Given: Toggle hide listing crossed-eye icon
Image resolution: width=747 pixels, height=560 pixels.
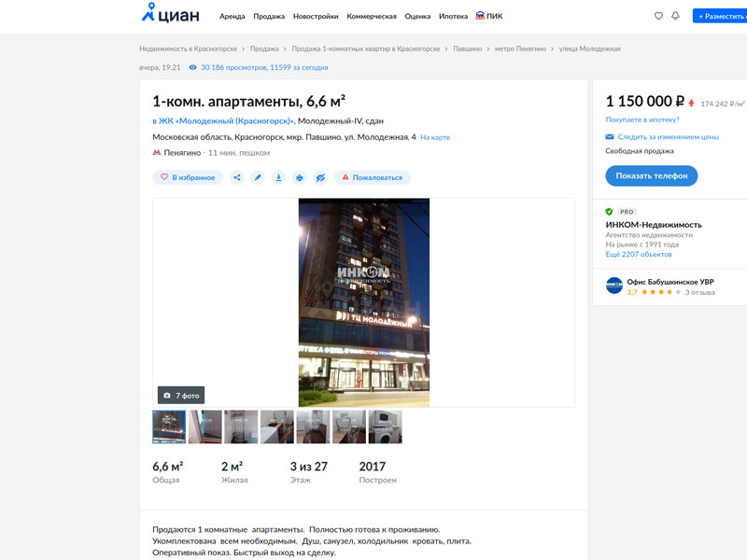Looking at the screenshot, I should click(320, 177).
